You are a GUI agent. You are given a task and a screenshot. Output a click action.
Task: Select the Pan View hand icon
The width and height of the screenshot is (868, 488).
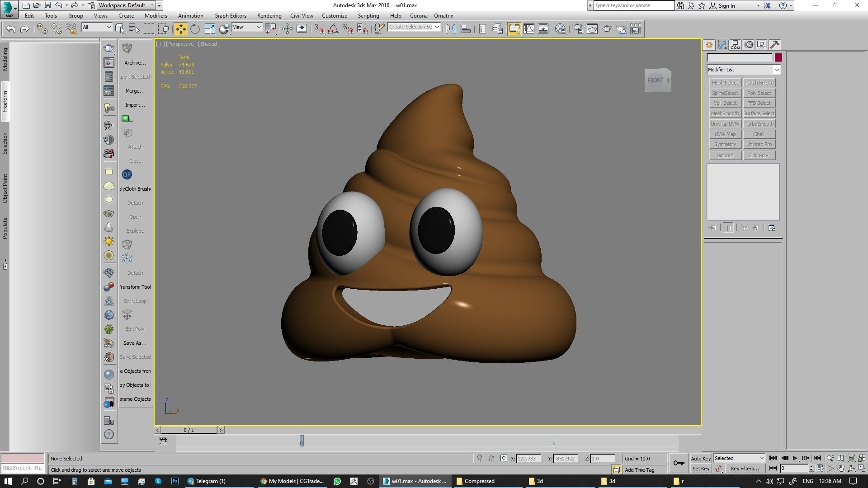pyautogui.click(x=841, y=469)
